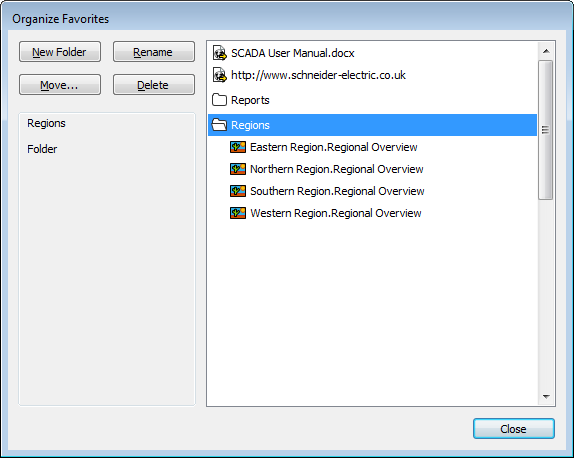574x458 pixels.
Task: Click the scrollbar up arrow
Action: (546, 51)
